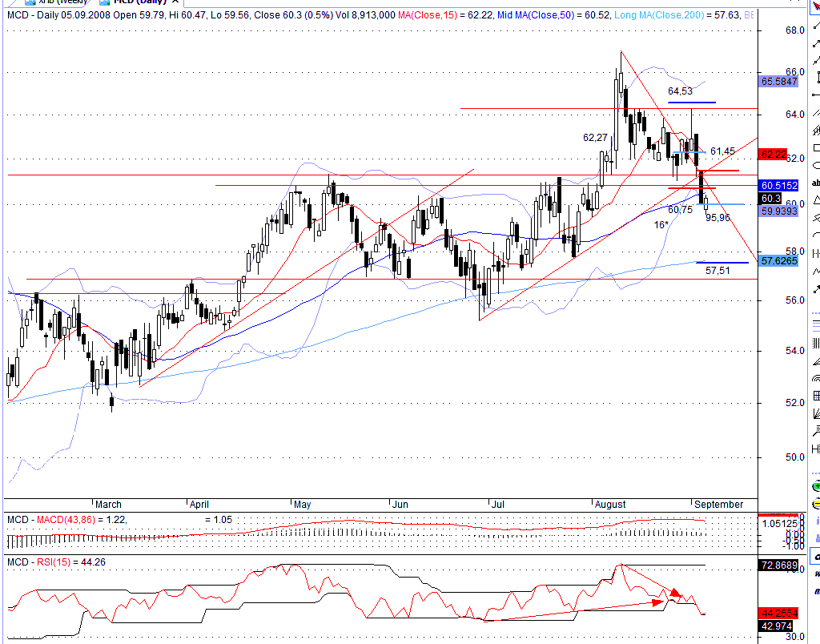
Task: Click the blue 60.5152 price axis tag
Action: [x=778, y=185]
